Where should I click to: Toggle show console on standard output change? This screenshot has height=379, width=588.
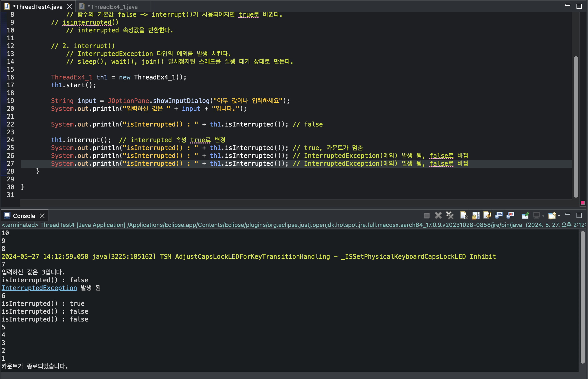point(499,215)
